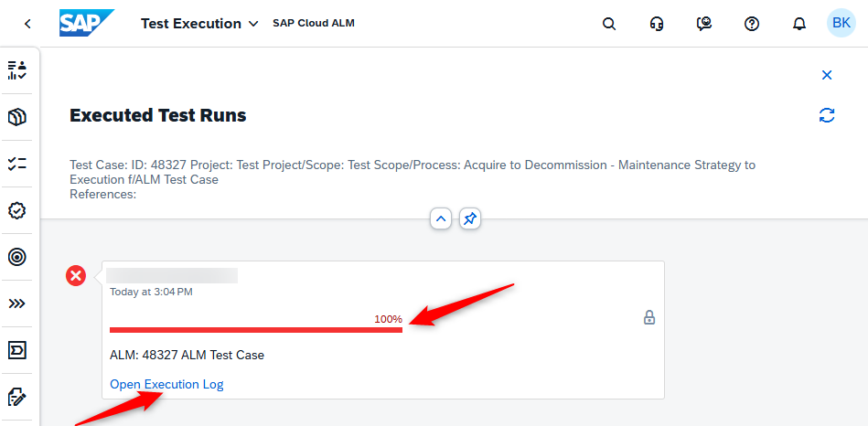This screenshot has height=426, width=868.
Task: Open the support headset icon
Action: pos(657,24)
